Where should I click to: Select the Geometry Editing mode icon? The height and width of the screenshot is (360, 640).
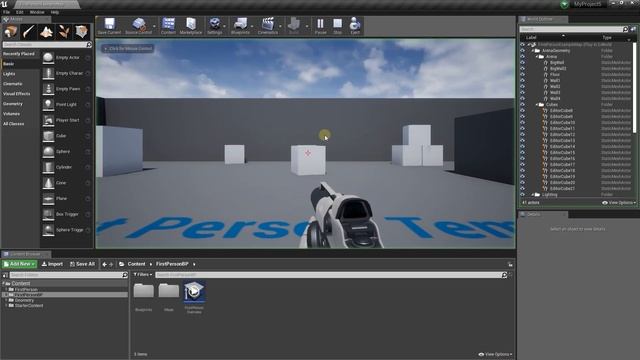coord(81,31)
